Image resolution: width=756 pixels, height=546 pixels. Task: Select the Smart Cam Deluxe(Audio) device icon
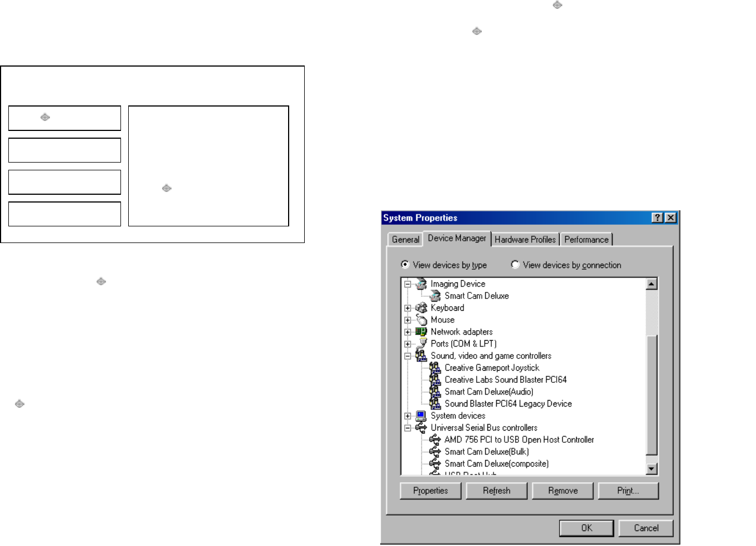click(435, 392)
